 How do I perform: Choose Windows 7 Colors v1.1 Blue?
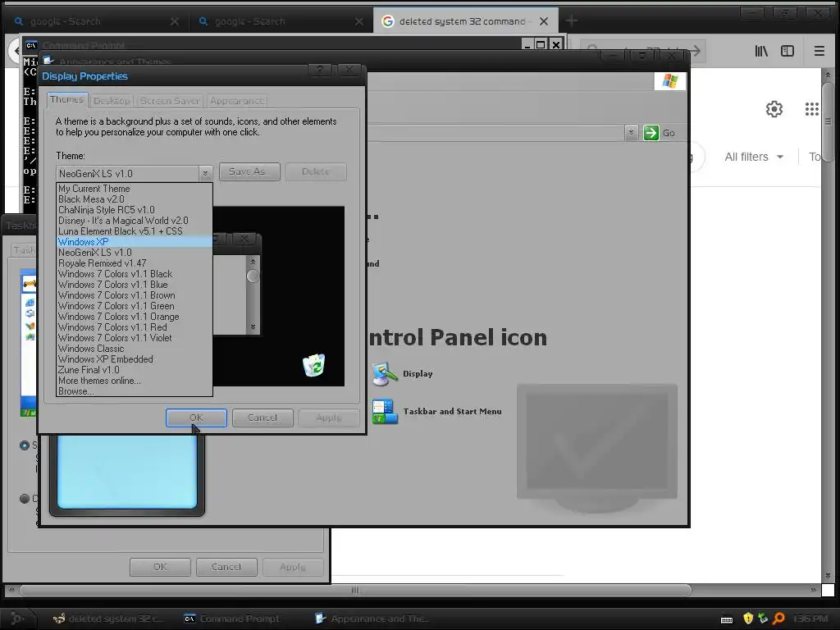point(134,285)
